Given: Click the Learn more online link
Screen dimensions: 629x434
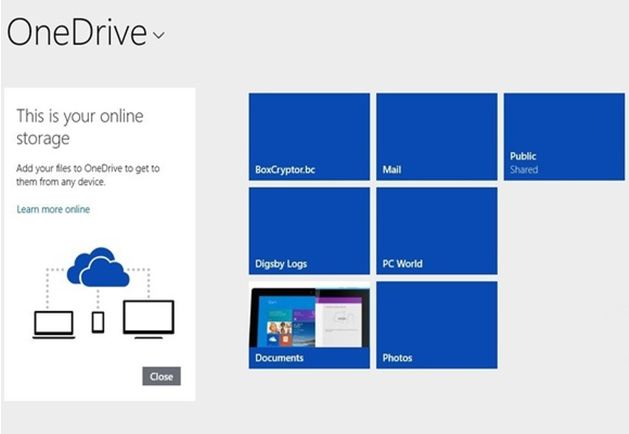Looking at the screenshot, I should pos(53,209).
